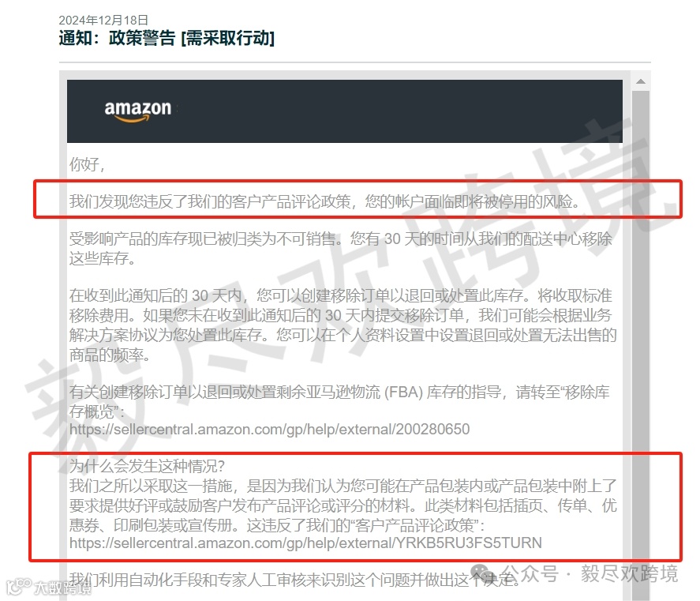
Task: Click the (FBA) text in message
Action: [403, 393]
